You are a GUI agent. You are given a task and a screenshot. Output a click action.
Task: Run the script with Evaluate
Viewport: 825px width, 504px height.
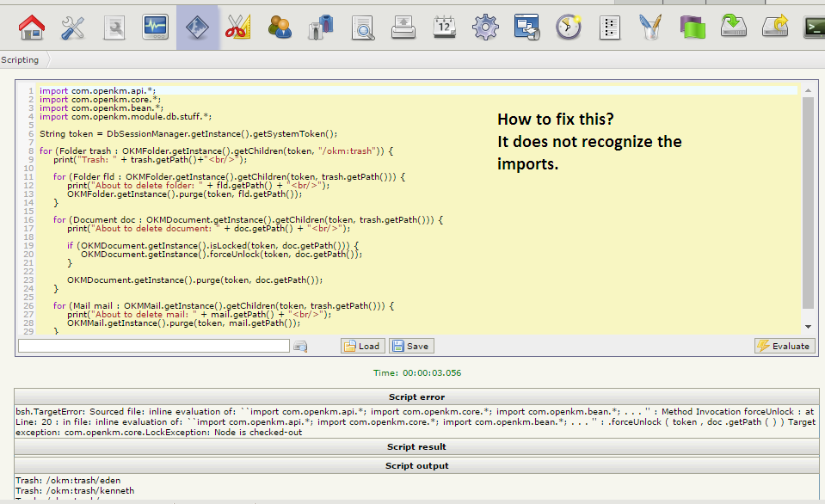783,346
